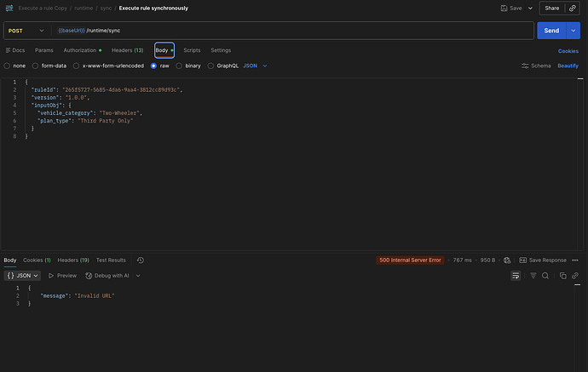Image resolution: width=588 pixels, height=372 pixels.
Task: Click the Share button
Action: 552,9
